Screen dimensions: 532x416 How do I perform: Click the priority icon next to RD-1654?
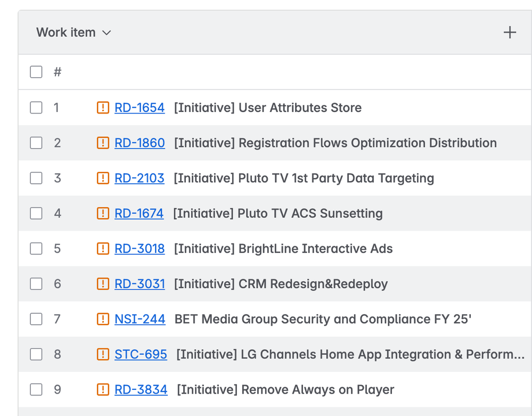[x=102, y=108]
